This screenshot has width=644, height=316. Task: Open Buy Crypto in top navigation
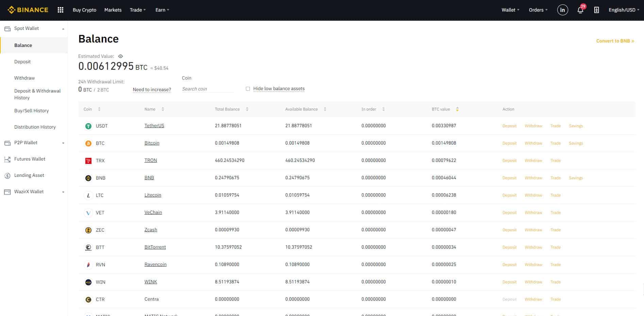(x=84, y=10)
